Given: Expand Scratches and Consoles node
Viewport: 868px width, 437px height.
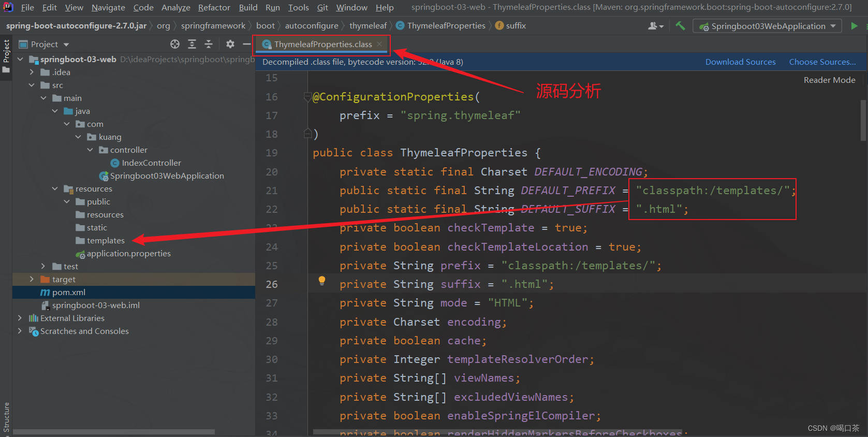Looking at the screenshot, I should point(20,331).
